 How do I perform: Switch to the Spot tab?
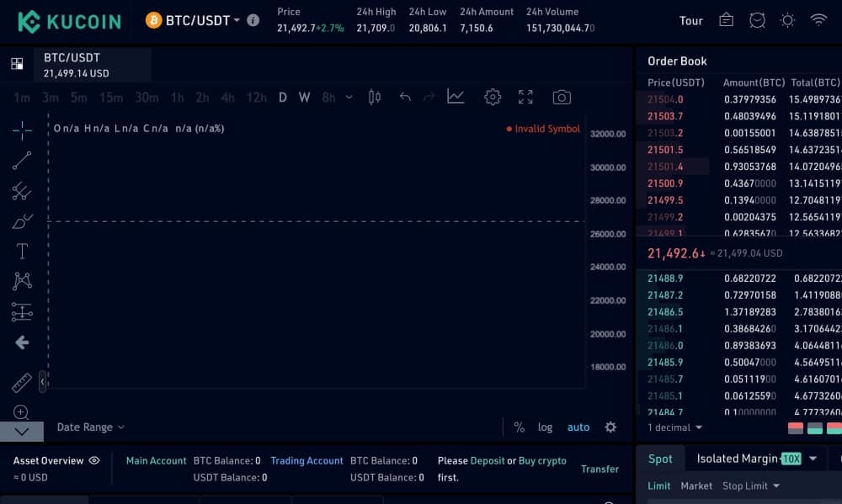[660, 459]
